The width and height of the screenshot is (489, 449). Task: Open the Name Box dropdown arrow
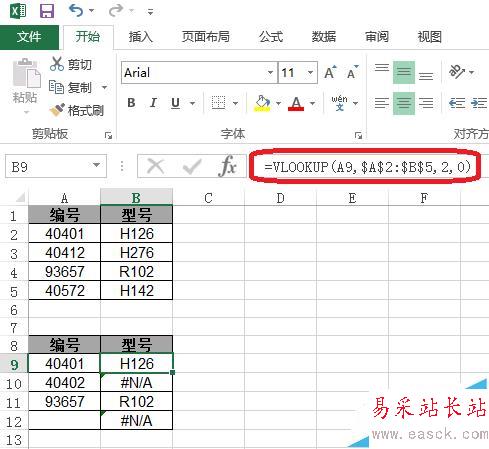click(96, 165)
